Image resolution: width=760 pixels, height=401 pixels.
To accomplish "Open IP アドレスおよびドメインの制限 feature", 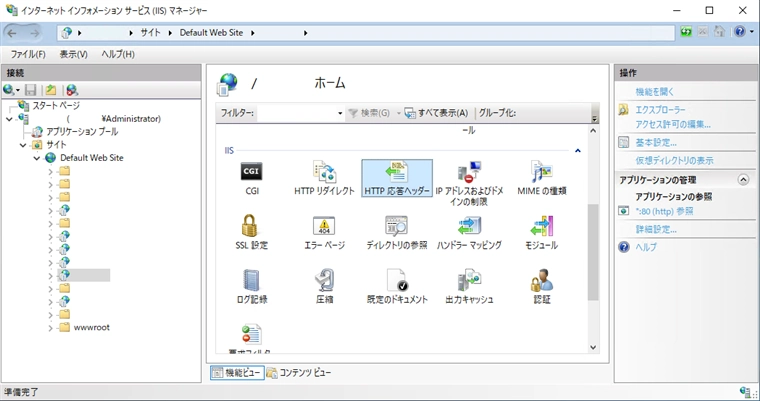I will pos(469,183).
